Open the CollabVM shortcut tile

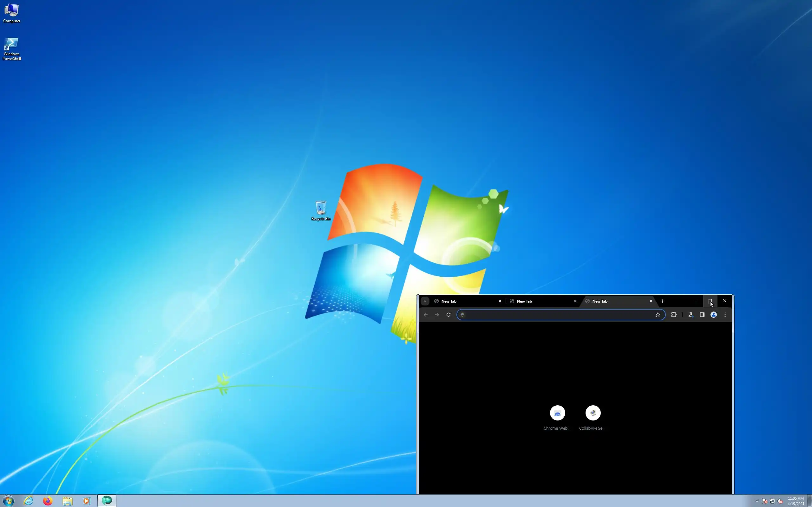click(x=593, y=413)
